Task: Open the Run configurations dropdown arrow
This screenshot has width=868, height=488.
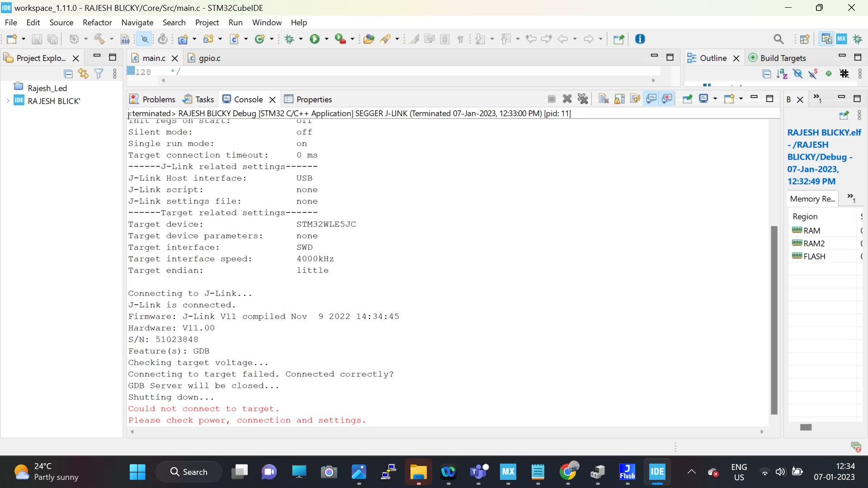Action: pyautogui.click(x=326, y=39)
